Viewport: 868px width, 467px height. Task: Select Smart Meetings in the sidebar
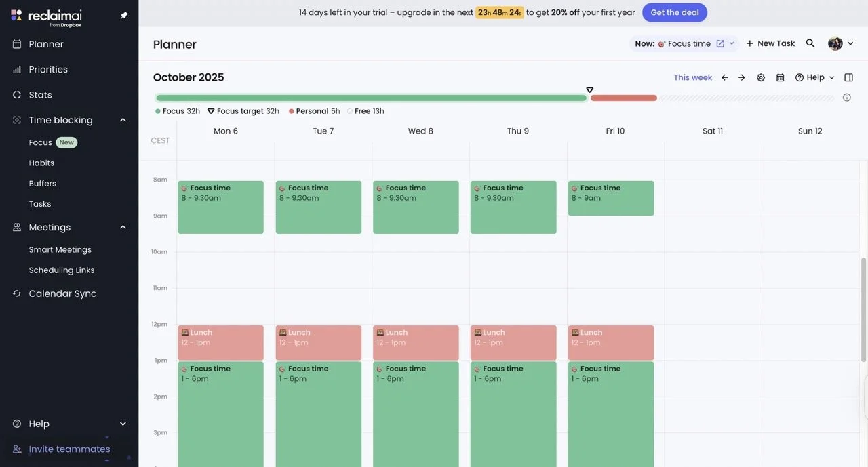coord(60,249)
